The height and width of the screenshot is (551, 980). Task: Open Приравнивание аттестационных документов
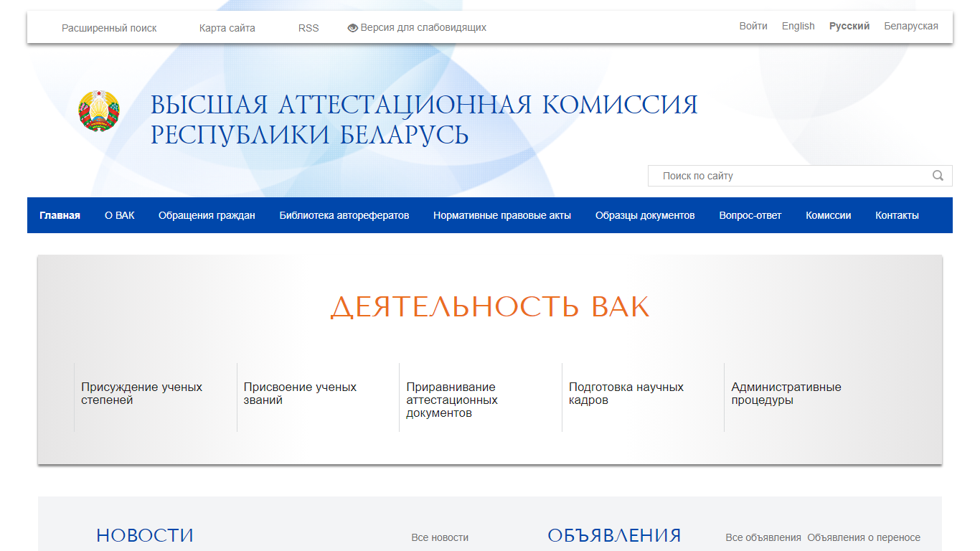click(452, 400)
